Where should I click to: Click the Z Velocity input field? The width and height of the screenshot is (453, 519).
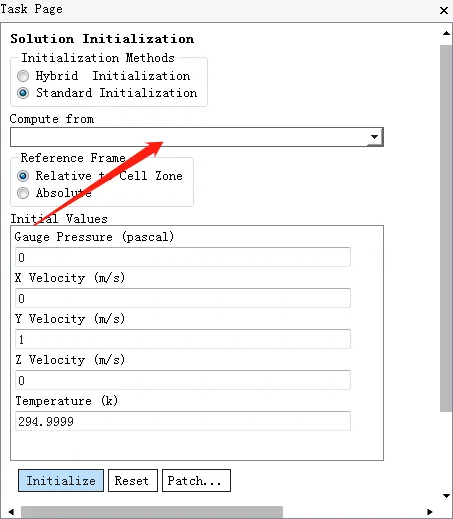(x=183, y=380)
